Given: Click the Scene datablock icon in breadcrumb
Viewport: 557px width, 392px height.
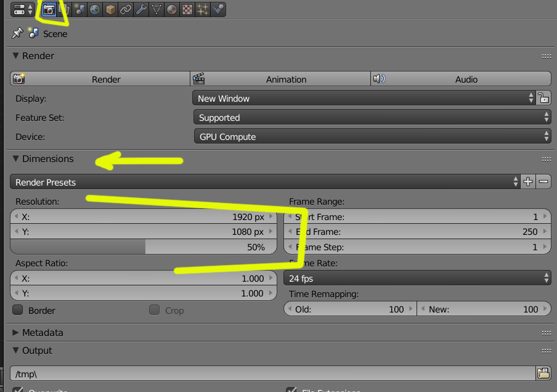Looking at the screenshot, I should coord(33,33).
